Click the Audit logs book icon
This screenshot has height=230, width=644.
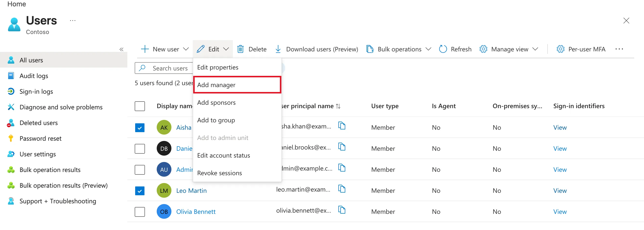pyautogui.click(x=11, y=76)
